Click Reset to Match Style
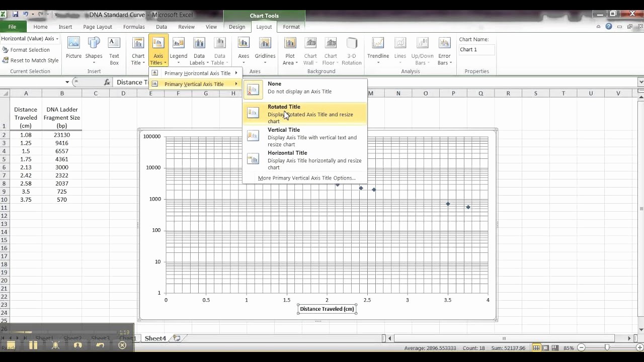The width and height of the screenshot is (644, 362). [x=31, y=60]
